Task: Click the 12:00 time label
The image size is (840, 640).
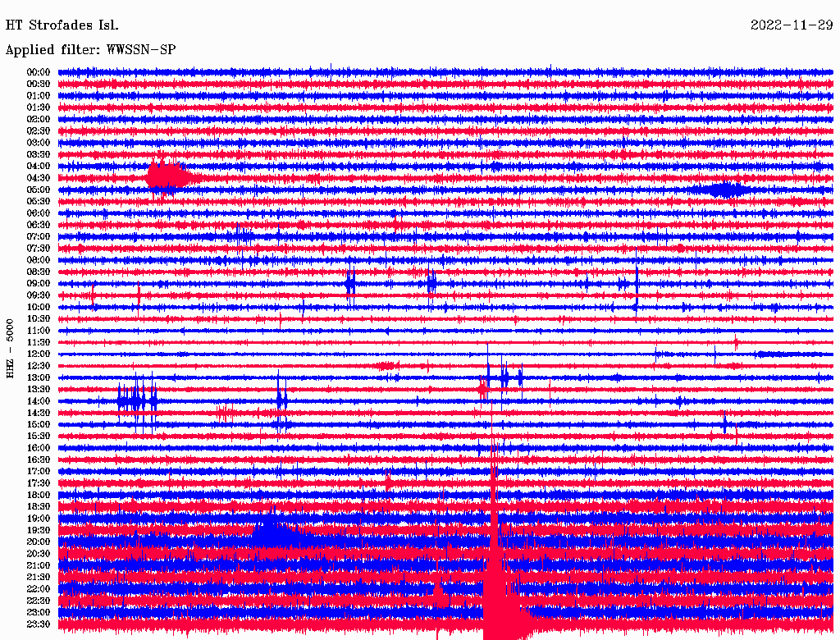Action: point(39,354)
